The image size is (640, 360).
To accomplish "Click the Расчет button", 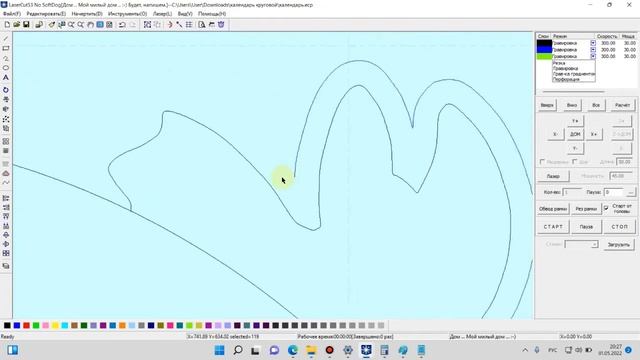I will point(622,105).
